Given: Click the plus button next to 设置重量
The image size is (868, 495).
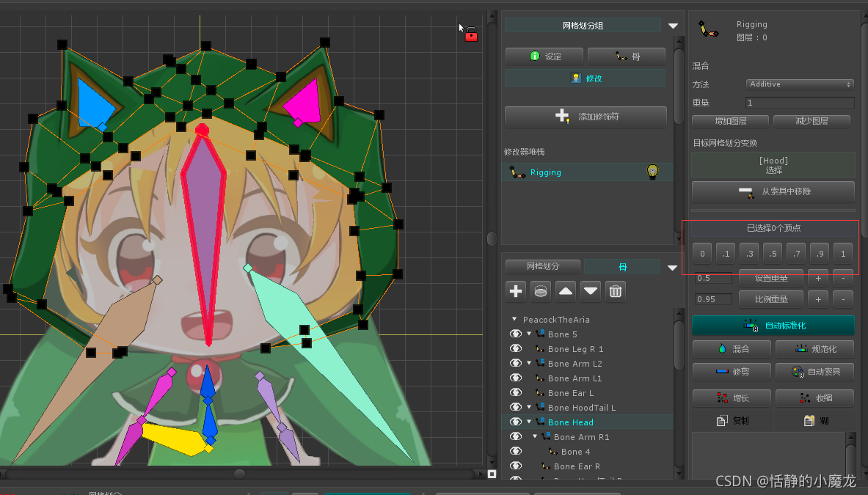Looking at the screenshot, I should 818,278.
